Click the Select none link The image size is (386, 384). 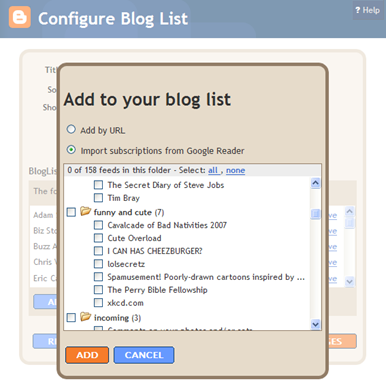point(235,170)
